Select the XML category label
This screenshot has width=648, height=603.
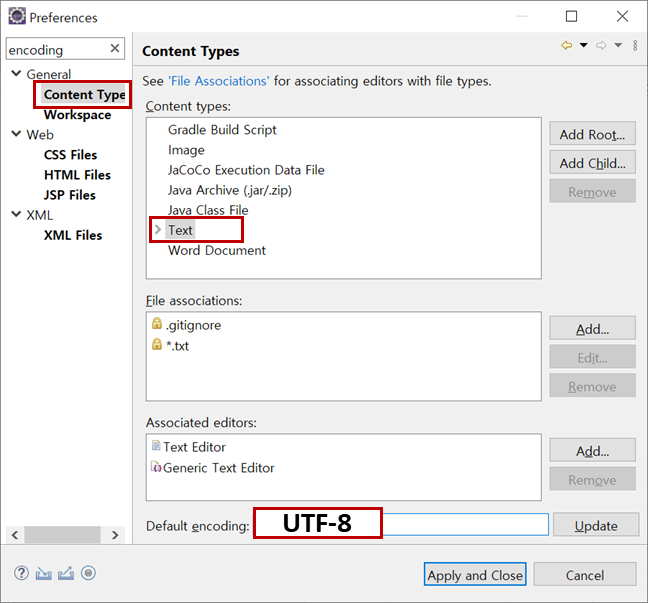click(x=40, y=215)
